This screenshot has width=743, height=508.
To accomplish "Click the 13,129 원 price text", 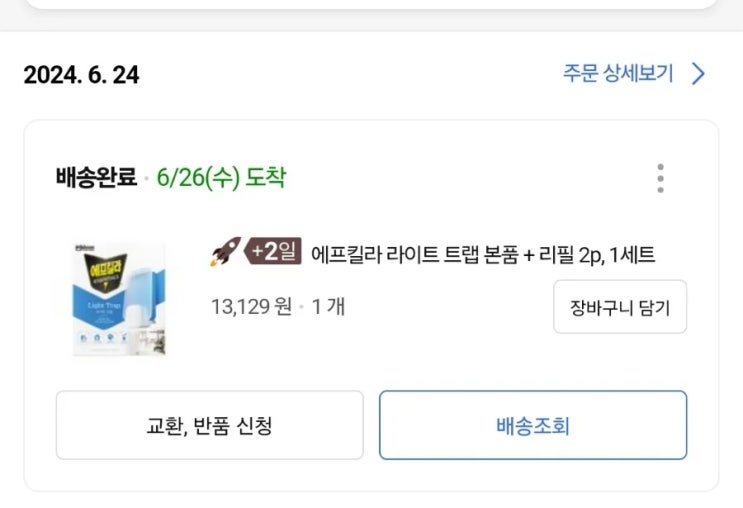I will [x=250, y=306].
